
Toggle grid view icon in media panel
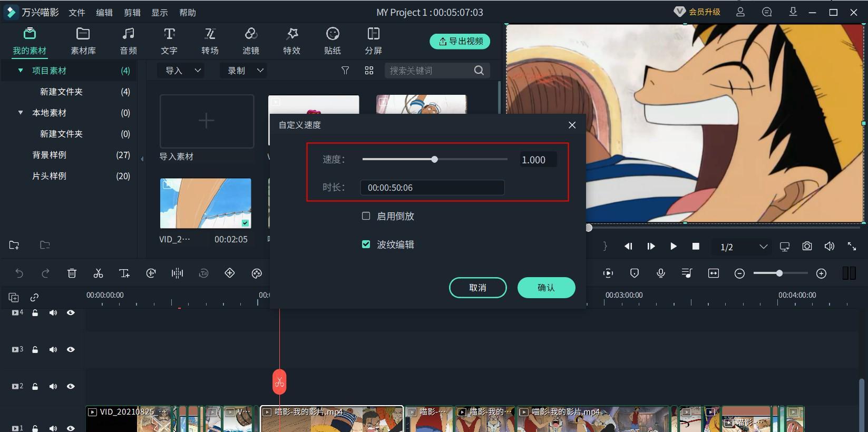(369, 71)
